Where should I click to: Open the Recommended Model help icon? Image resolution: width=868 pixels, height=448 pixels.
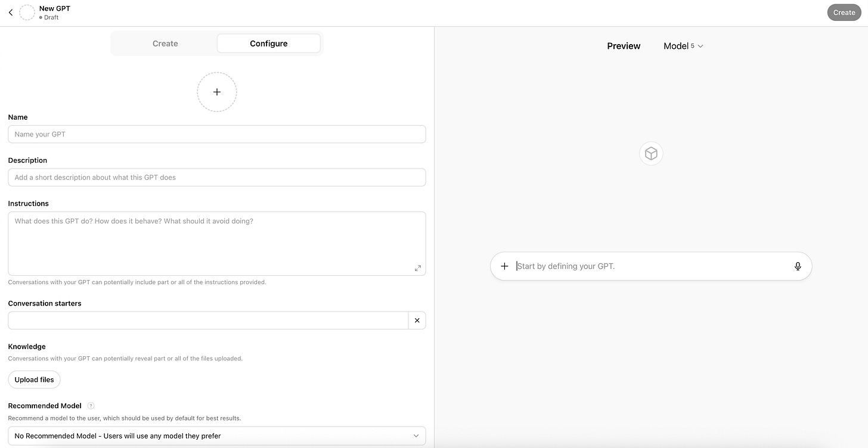click(x=91, y=406)
